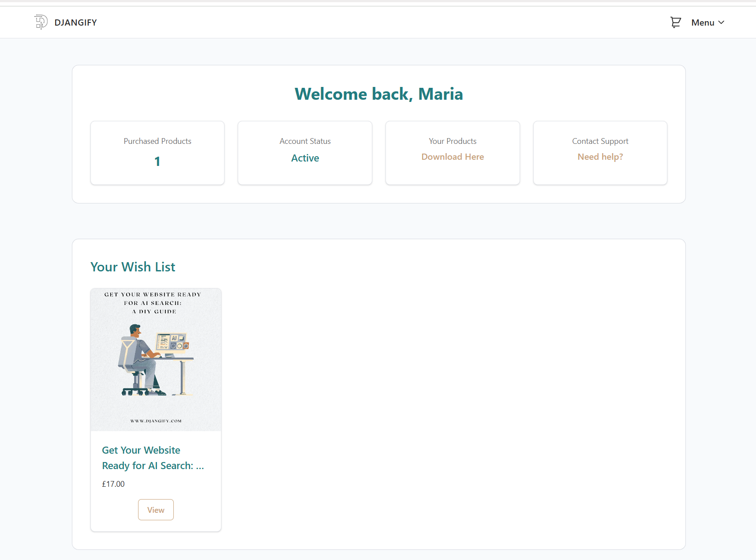This screenshot has width=756, height=560.
Task: Click the Contact Support card label
Action: [x=600, y=141]
